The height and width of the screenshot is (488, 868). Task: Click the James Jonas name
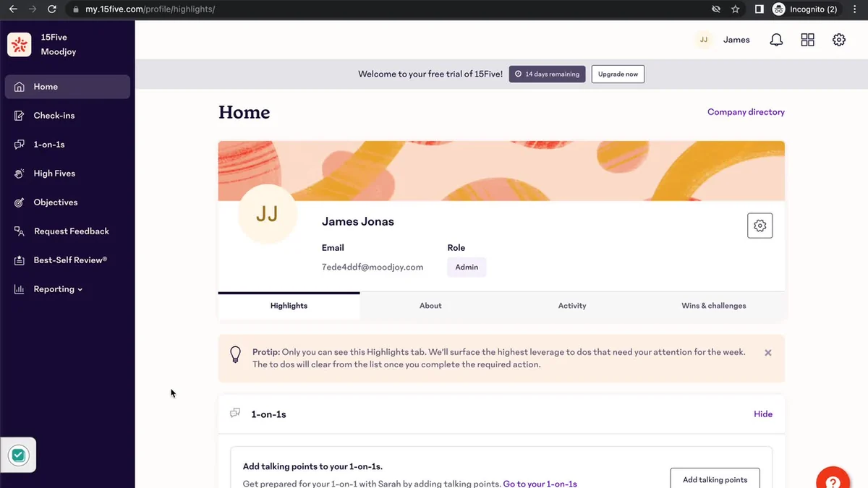358,222
